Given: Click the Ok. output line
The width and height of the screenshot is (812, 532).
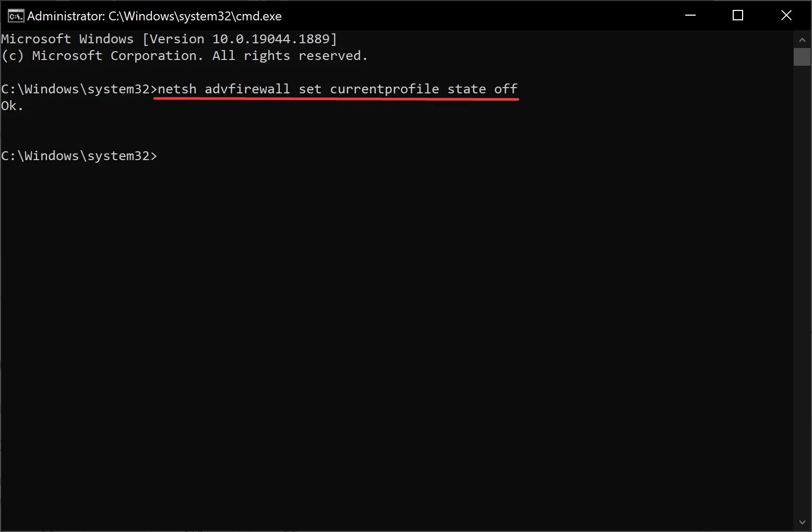Looking at the screenshot, I should coord(12,106).
